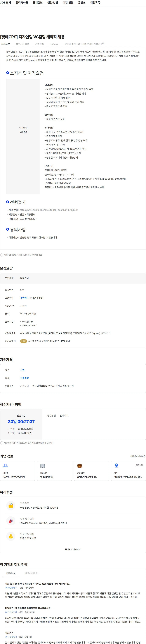Image resolution: width=146 pixels, height=644 pixels.
Task: Click the 고졸이상 education value
Action: point(24,378)
